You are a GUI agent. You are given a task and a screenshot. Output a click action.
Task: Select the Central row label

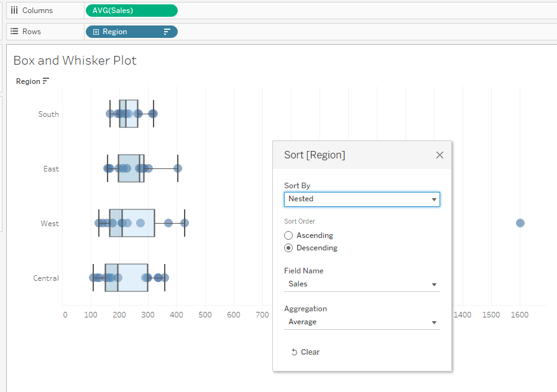tap(46, 278)
